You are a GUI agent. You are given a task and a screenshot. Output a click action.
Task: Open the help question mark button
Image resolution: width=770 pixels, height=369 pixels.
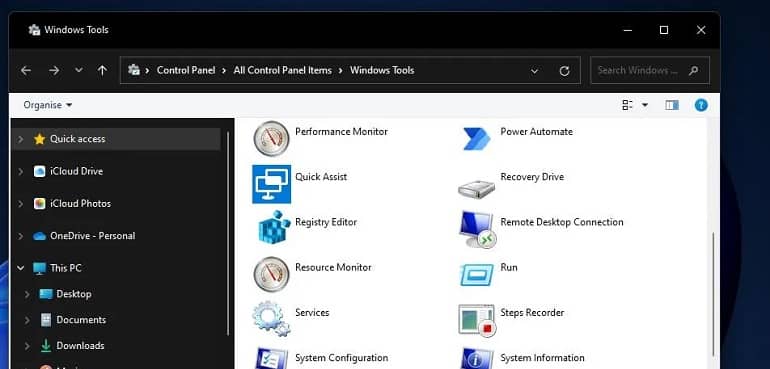coord(701,105)
